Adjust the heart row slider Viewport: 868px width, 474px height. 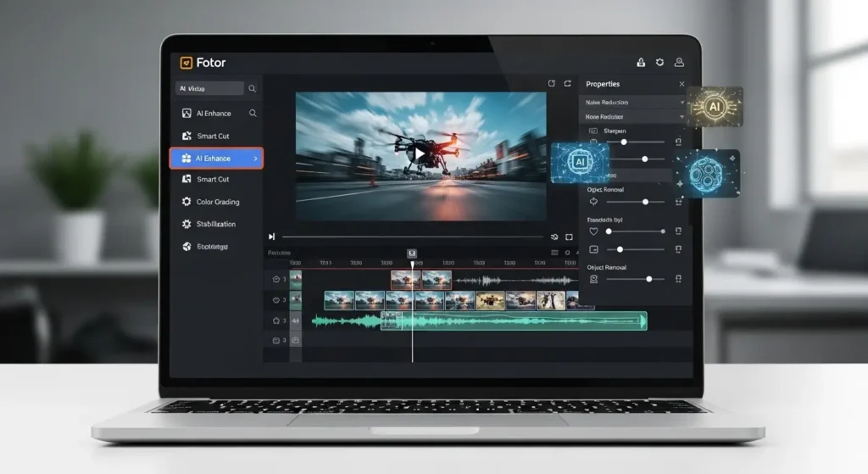[x=636, y=231]
